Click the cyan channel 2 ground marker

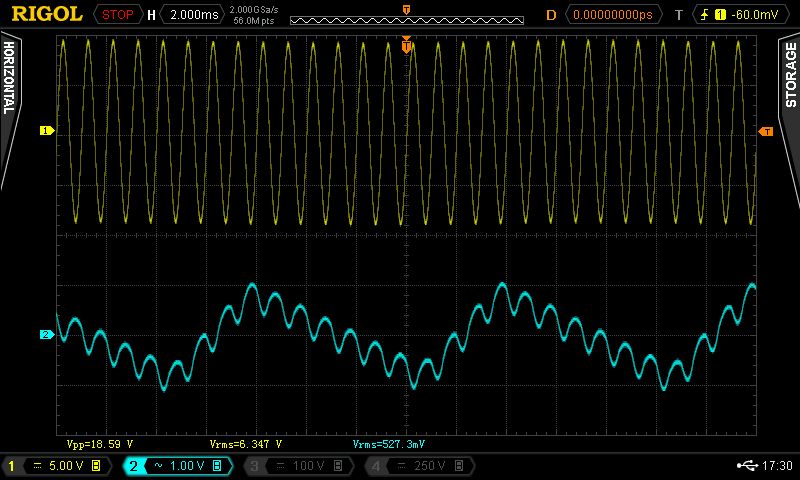coord(45,334)
